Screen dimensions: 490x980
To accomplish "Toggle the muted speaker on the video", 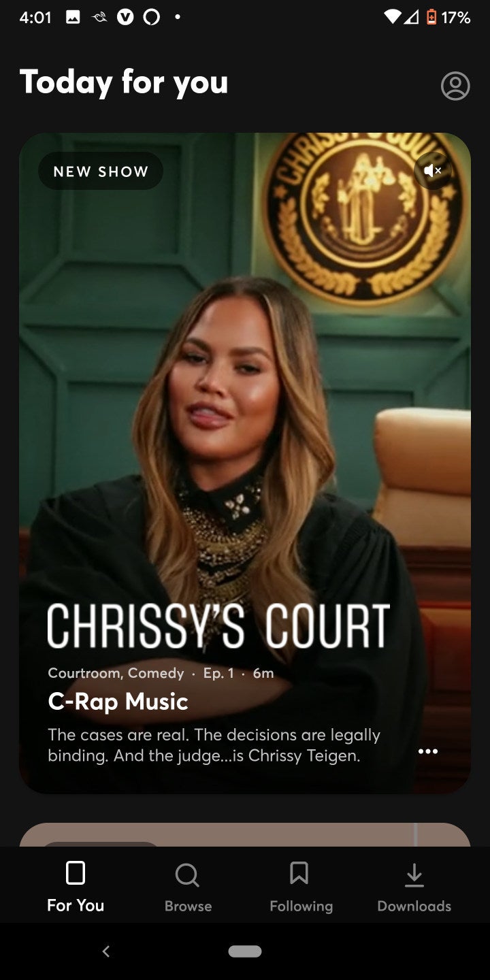I will coord(433,171).
